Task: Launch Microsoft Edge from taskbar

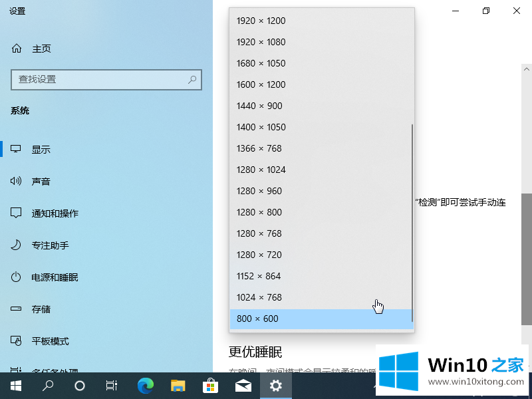Action: 146,386
